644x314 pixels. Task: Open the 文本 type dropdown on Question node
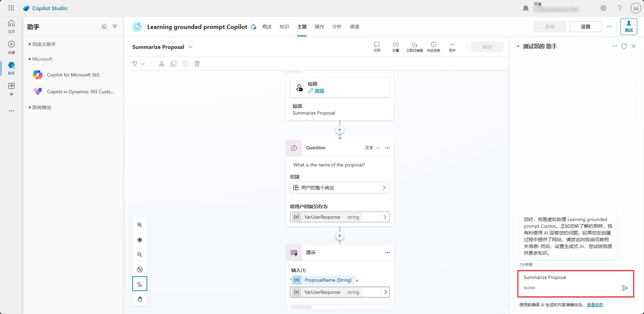[373, 148]
